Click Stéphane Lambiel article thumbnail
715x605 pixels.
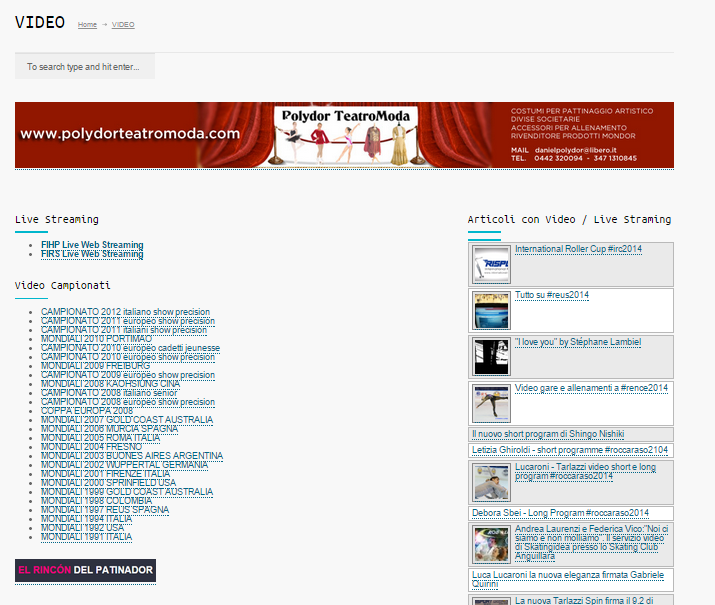[x=491, y=357]
